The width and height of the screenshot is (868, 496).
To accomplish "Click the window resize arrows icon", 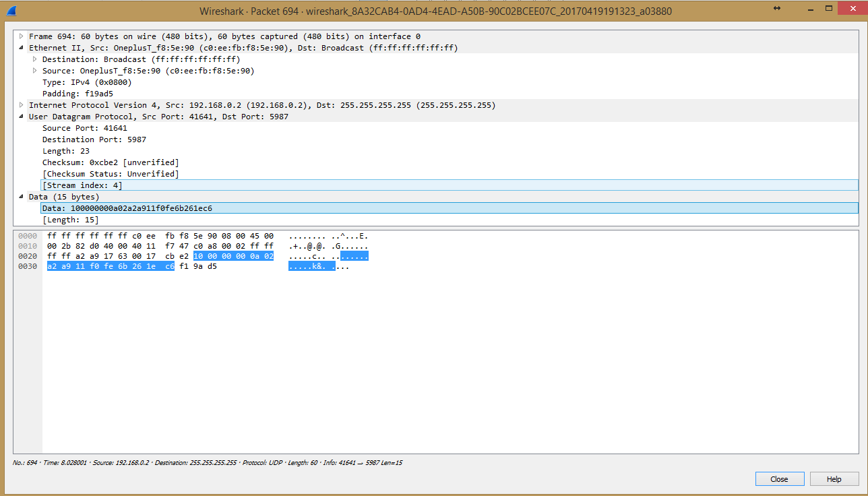I will click(777, 8).
